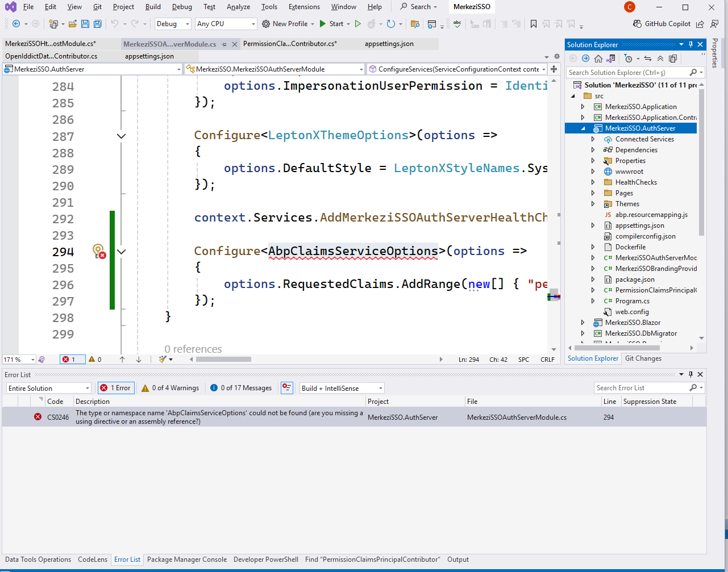Screen dimensions: 728x572
Task: Click Sync with Active Document icon
Action: coord(647,59)
